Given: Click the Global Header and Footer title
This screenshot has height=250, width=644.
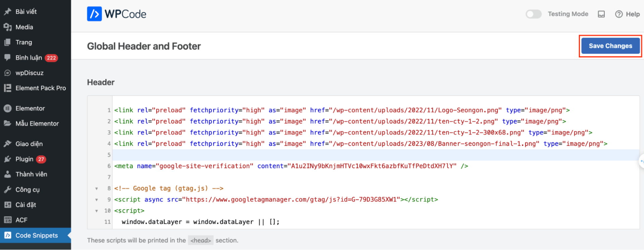Looking at the screenshot, I should (144, 46).
